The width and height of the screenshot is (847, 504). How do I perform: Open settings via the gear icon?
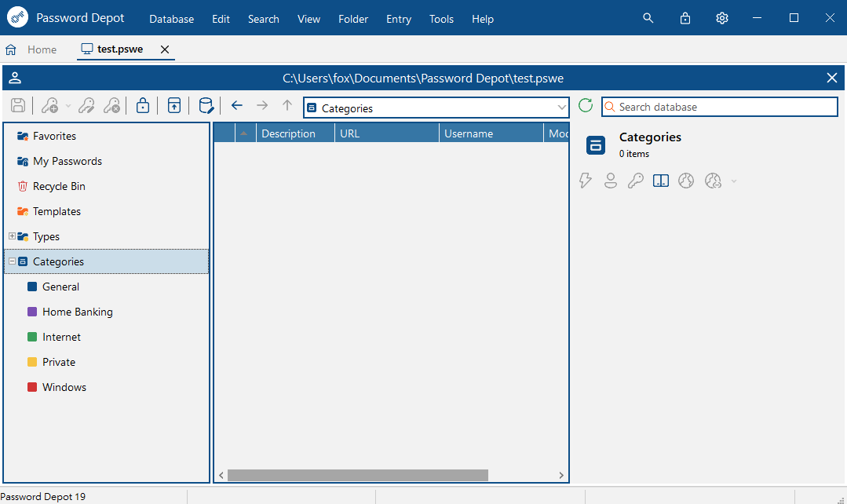(722, 18)
